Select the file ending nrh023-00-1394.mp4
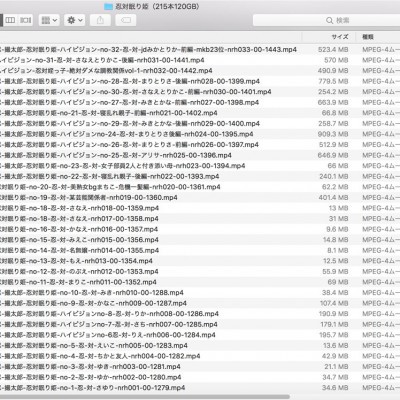 pyautogui.click(x=200, y=166)
